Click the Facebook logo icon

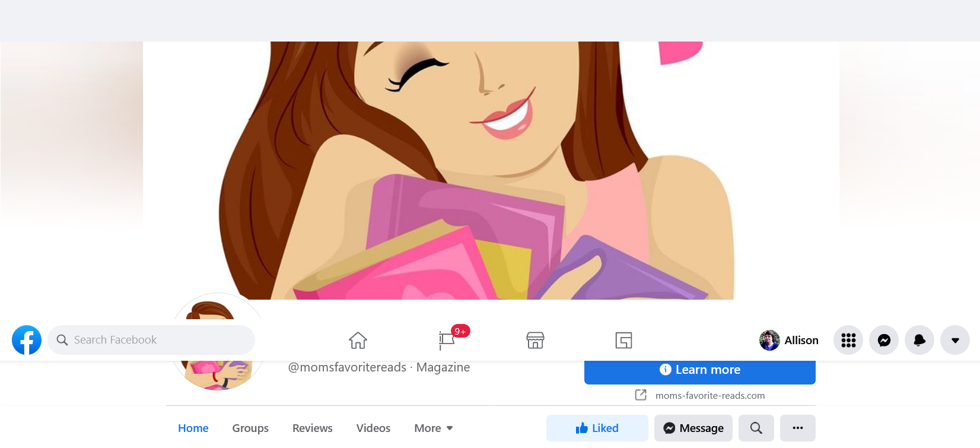pos(27,340)
